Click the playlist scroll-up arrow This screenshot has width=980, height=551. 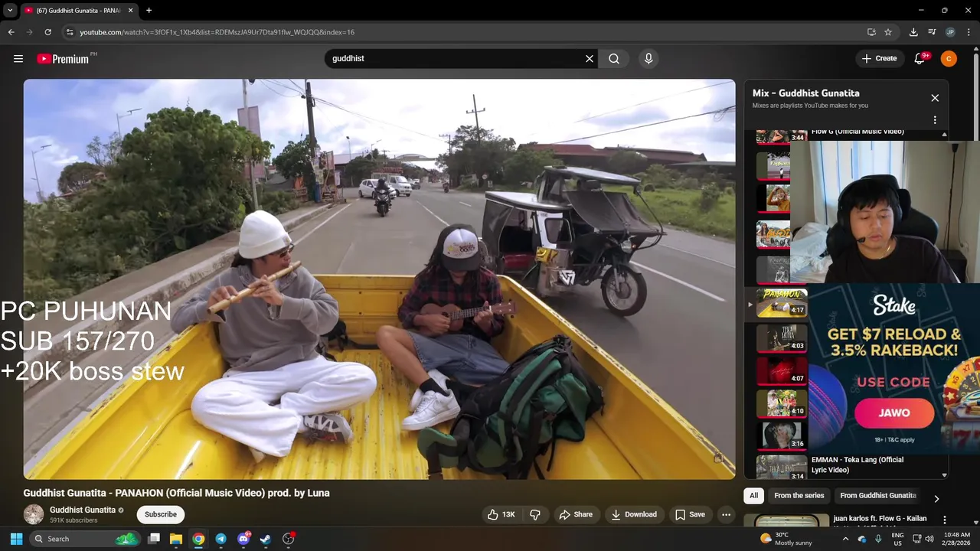(x=944, y=135)
